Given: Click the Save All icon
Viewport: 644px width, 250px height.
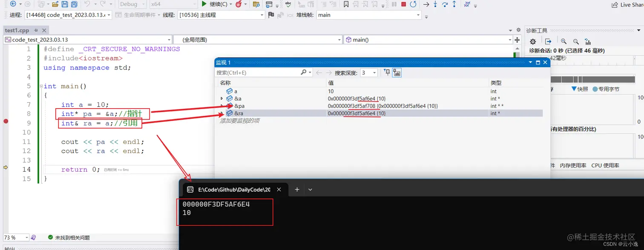Looking at the screenshot, I should (74, 4).
